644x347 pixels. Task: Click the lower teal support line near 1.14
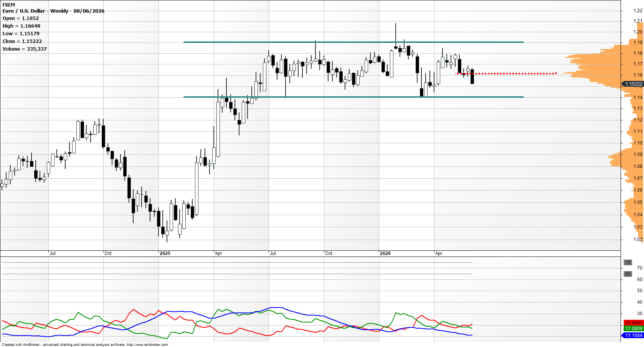click(353, 97)
